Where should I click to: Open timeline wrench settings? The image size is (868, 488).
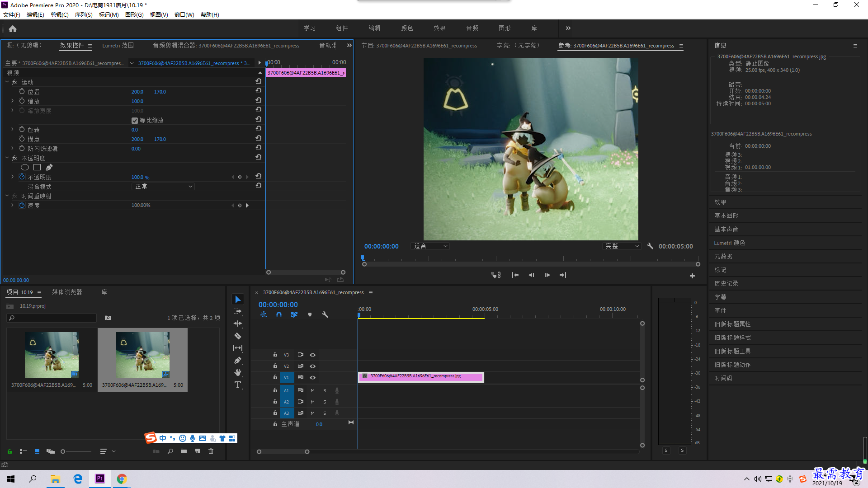(325, 314)
